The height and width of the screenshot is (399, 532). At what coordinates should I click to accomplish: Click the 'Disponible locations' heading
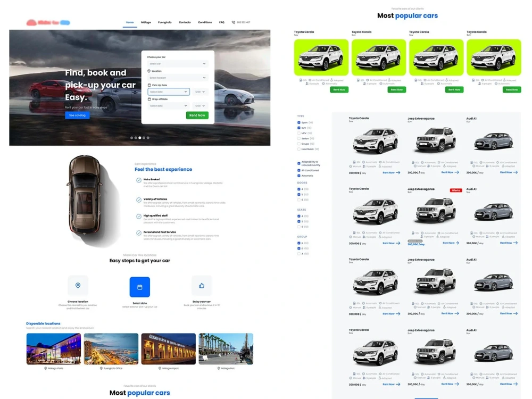(x=43, y=323)
